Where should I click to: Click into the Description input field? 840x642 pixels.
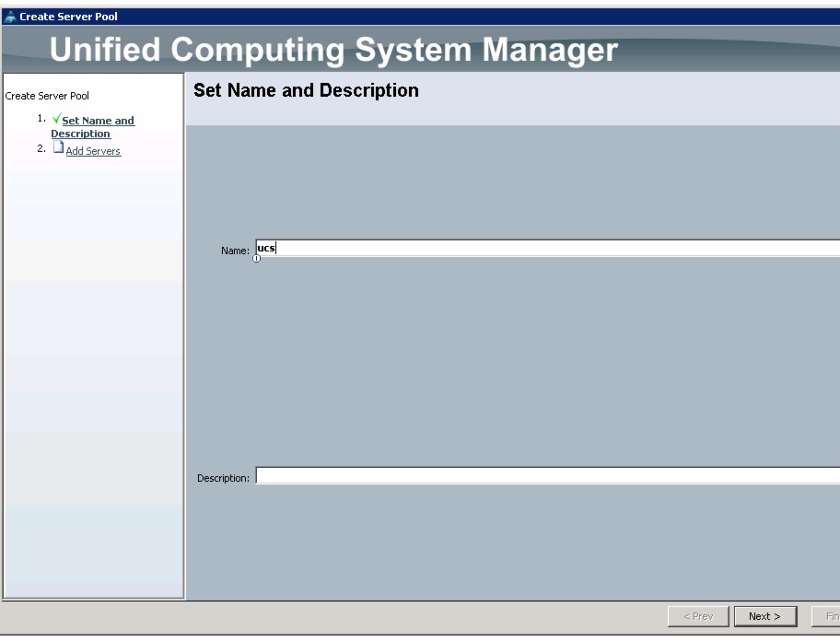coord(547,475)
